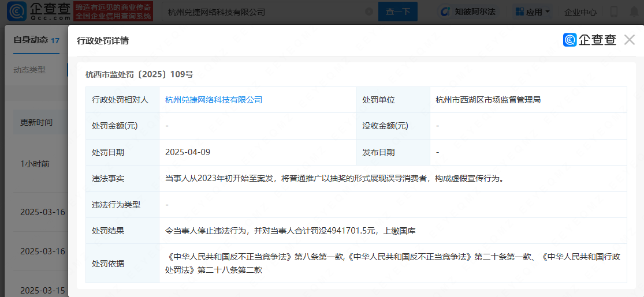
Task: Select the 1小时前 entry in background list
Action: [x=35, y=164]
